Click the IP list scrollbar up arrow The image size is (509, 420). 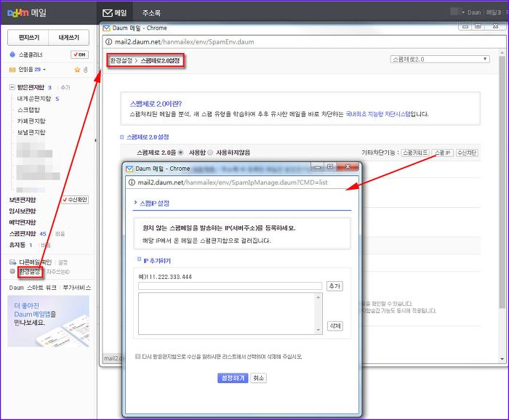tap(318, 297)
